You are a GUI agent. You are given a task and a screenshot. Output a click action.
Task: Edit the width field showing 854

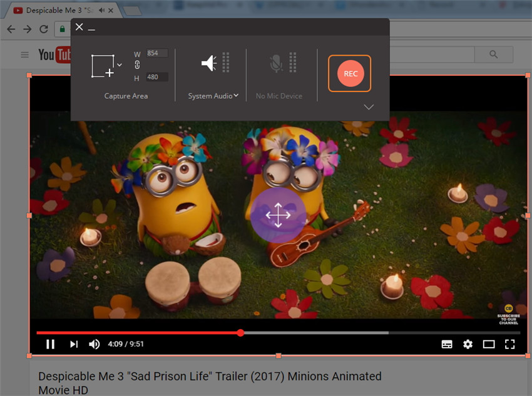(156, 53)
